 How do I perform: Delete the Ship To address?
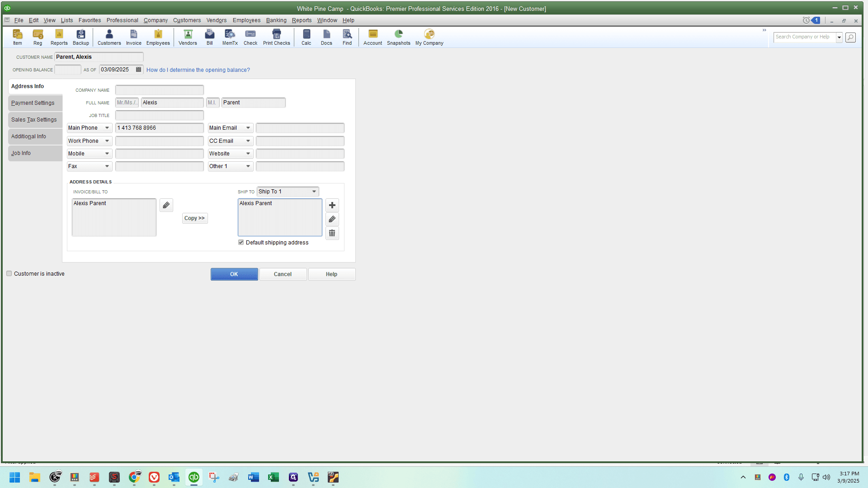click(x=332, y=233)
